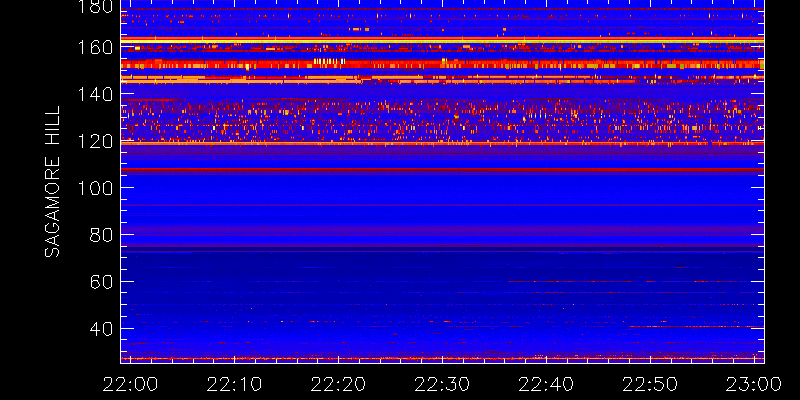Click the 22:20 time axis label

coord(338,384)
